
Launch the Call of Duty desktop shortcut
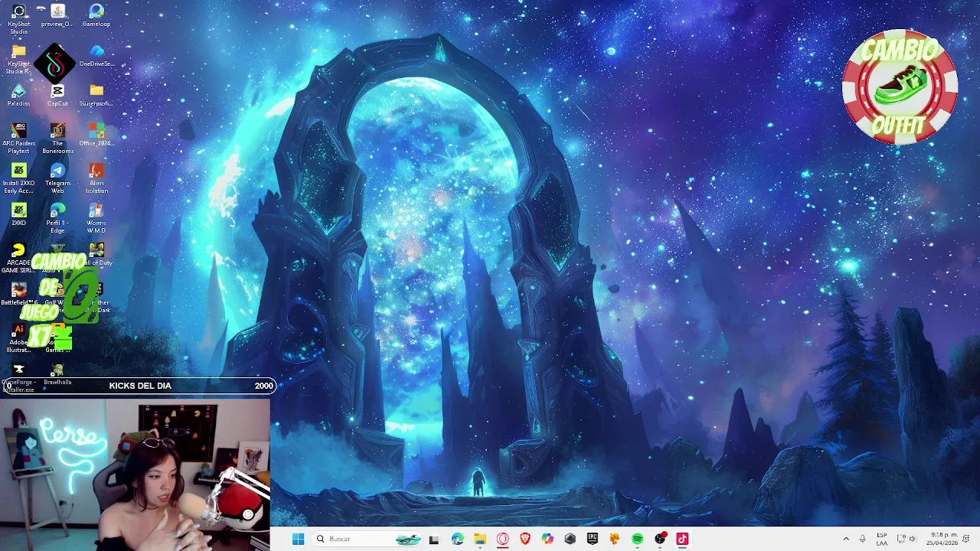point(96,254)
